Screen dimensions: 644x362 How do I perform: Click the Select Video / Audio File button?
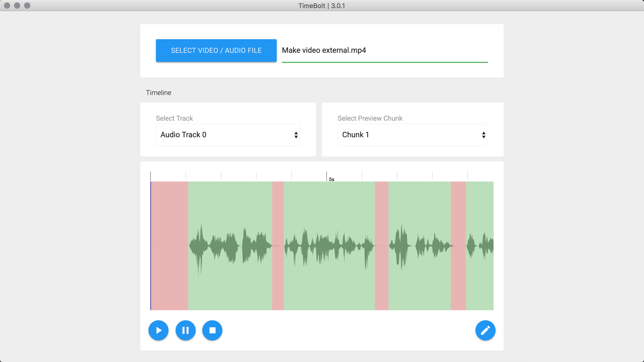click(x=216, y=51)
